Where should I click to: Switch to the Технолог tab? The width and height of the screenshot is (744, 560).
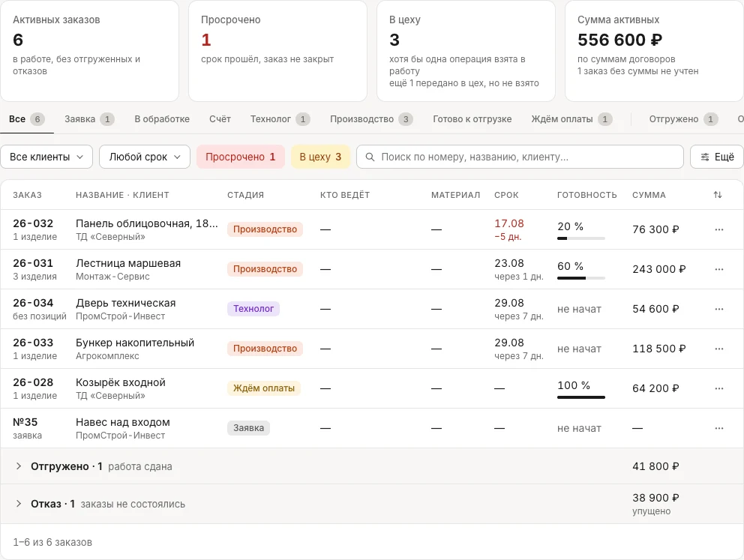click(280, 119)
